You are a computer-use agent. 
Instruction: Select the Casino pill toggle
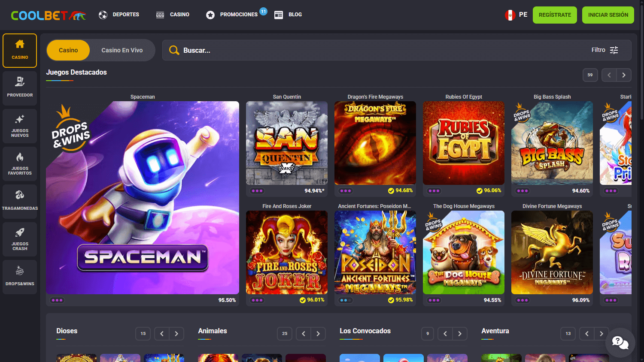click(x=68, y=50)
